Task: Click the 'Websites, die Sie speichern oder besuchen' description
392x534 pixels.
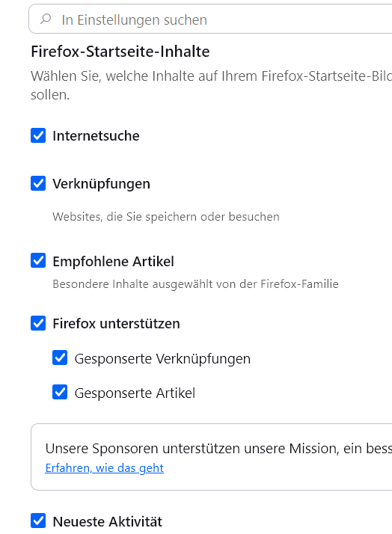Action: pyautogui.click(x=166, y=217)
